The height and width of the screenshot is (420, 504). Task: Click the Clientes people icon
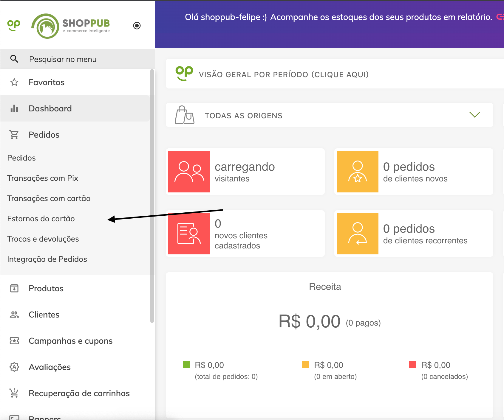coord(14,315)
